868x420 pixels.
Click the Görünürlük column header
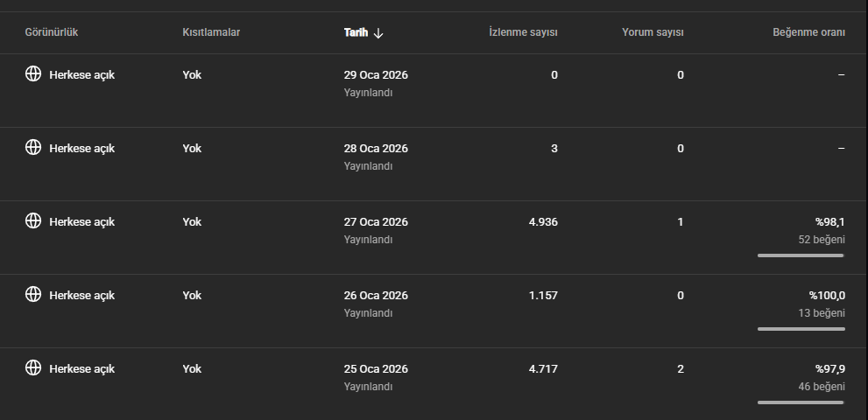(x=52, y=33)
